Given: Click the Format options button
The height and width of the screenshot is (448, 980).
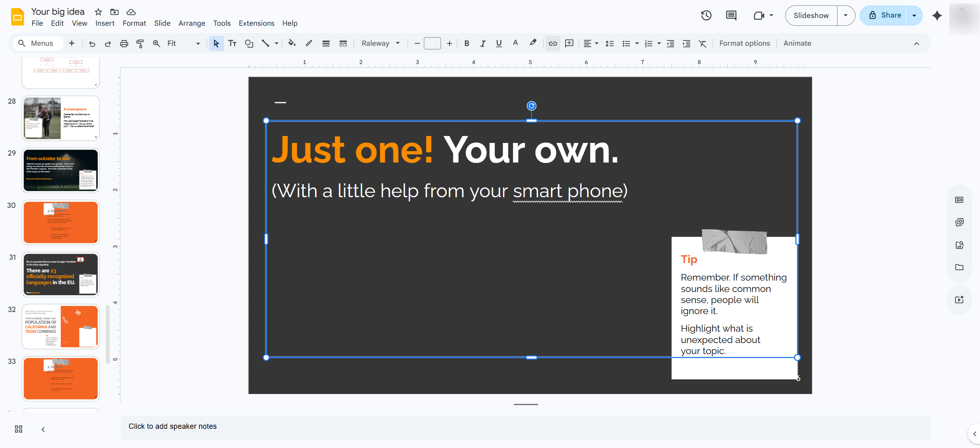Looking at the screenshot, I should (x=744, y=43).
